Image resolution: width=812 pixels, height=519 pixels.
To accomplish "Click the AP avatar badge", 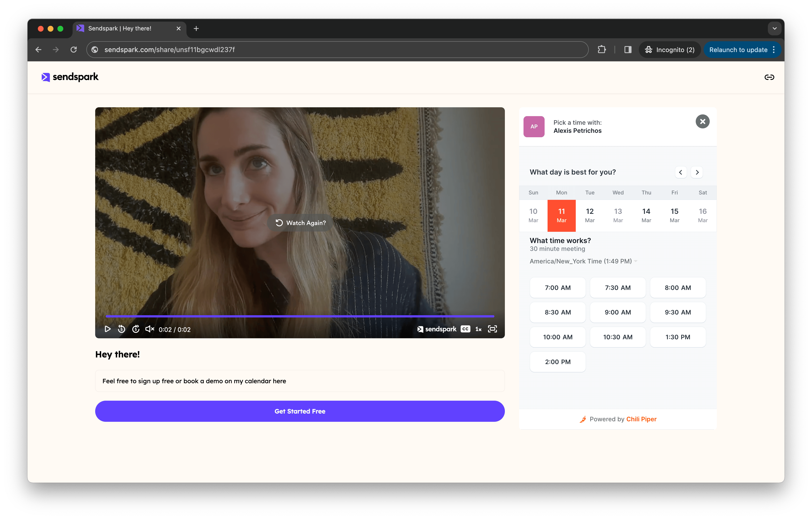I will tap(534, 126).
